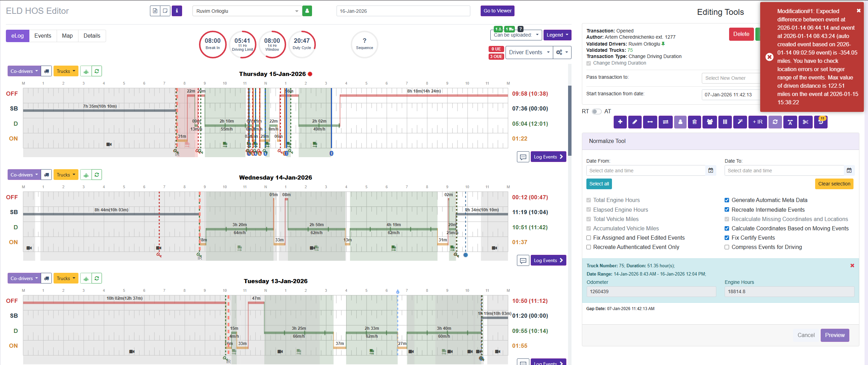Click the red Delete transaction button
The width and height of the screenshot is (868, 365).
pos(741,34)
